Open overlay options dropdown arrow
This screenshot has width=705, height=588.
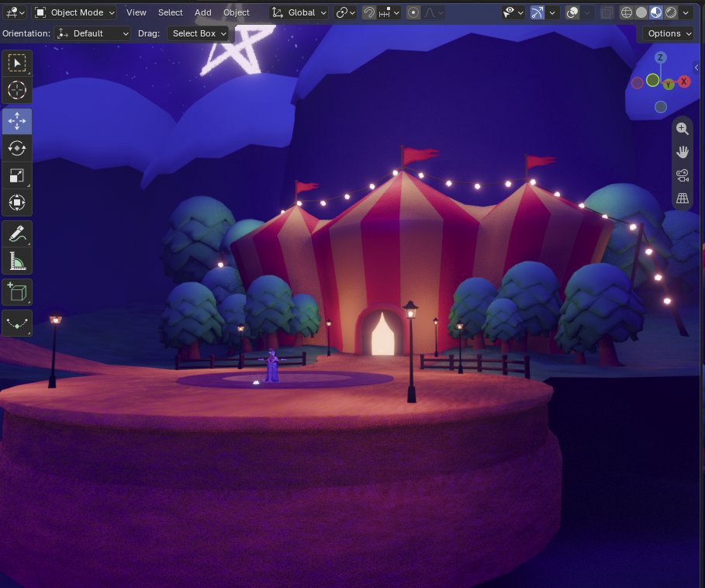click(x=587, y=12)
